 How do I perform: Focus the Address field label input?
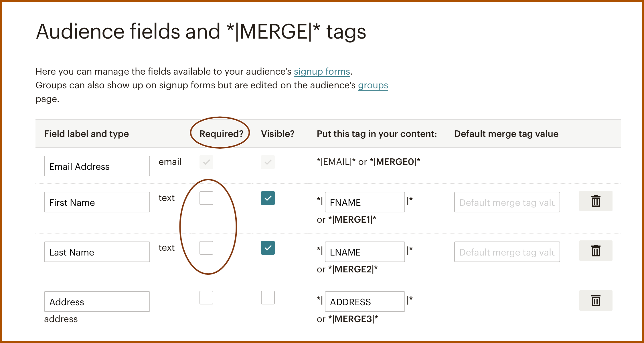97,302
